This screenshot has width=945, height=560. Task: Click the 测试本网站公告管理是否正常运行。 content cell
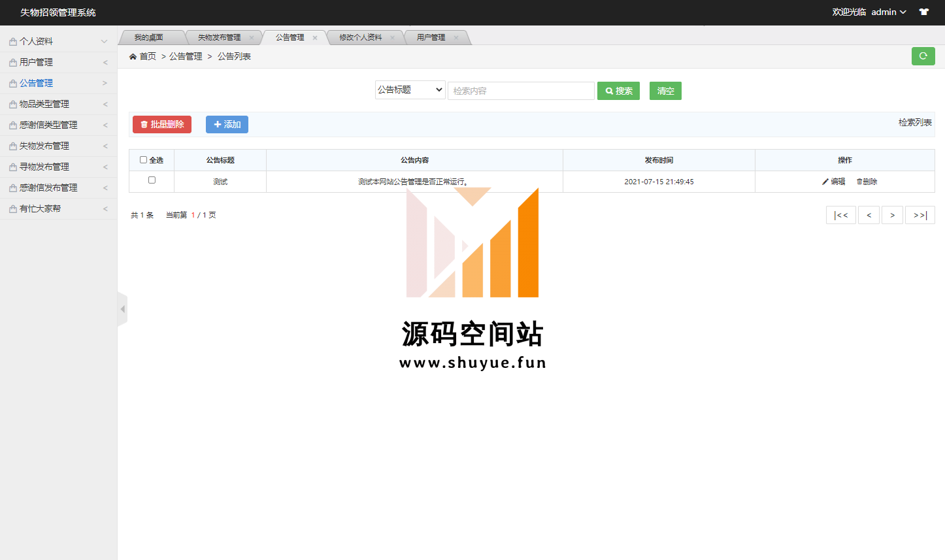tap(414, 182)
